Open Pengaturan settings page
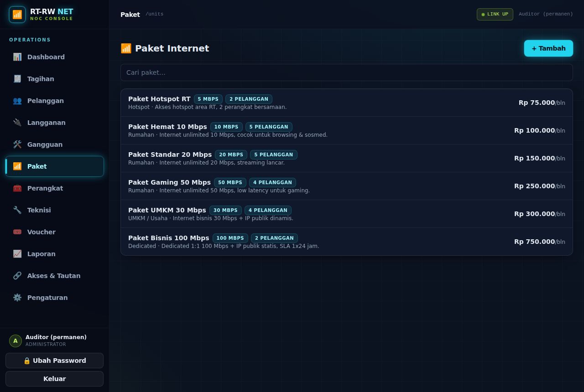 tap(55, 298)
